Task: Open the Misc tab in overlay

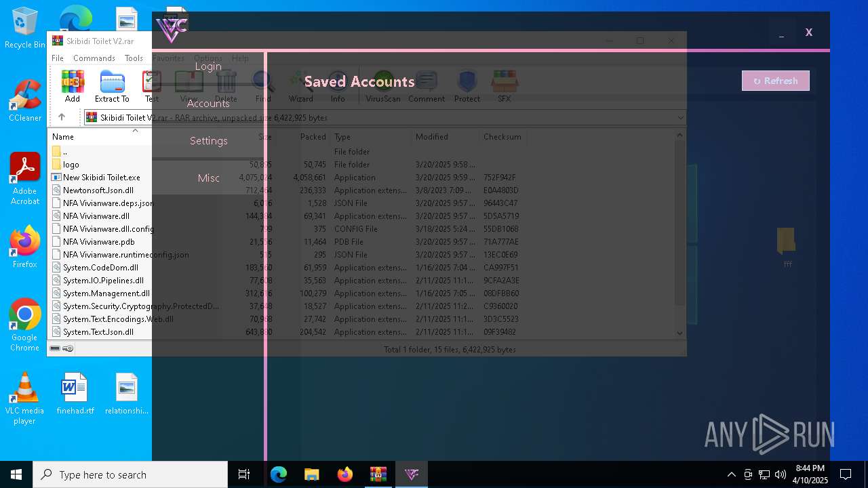Action: (x=209, y=178)
